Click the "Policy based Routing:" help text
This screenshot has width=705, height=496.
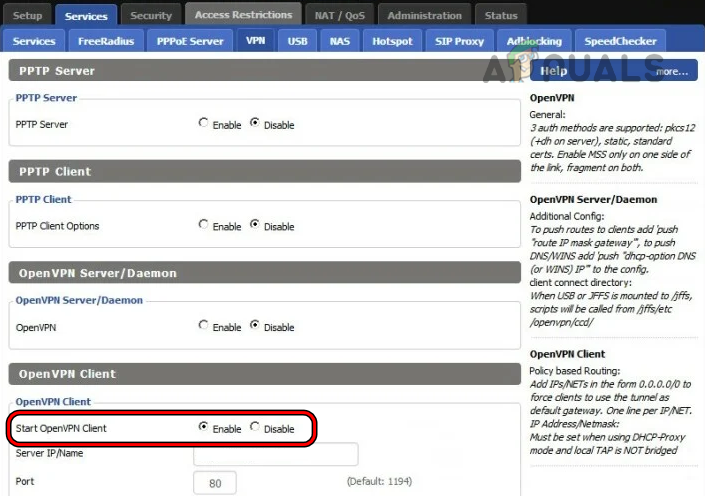point(575,371)
